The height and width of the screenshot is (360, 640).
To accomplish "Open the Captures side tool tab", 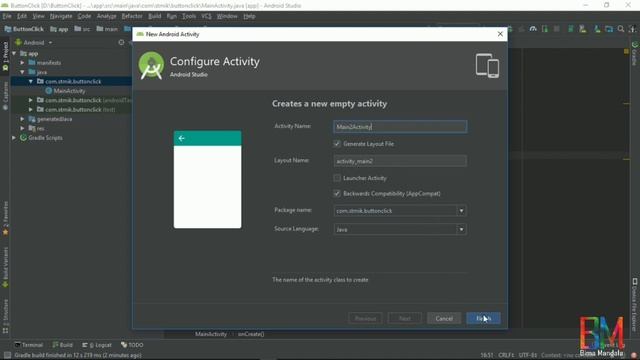I will [x=5, y=96].
